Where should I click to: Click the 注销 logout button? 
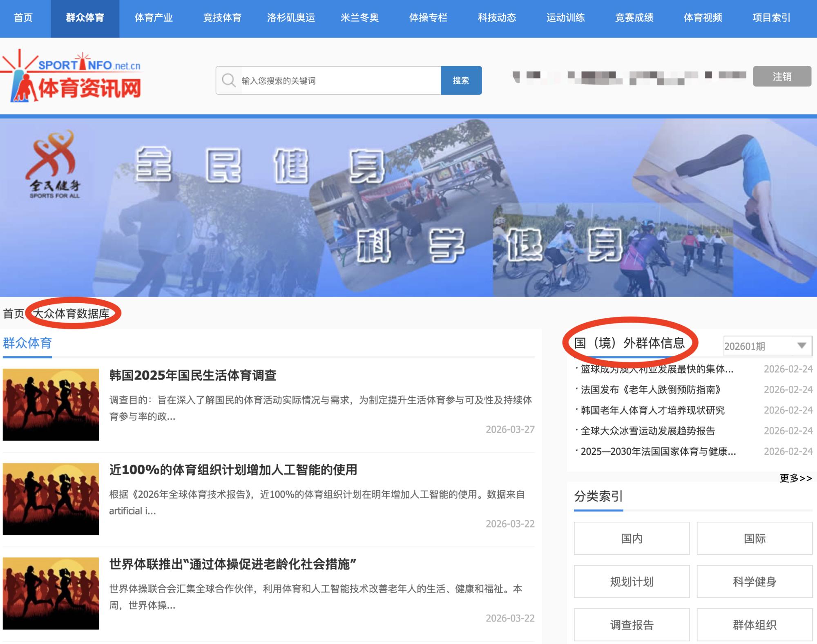(x=782, y=76)
